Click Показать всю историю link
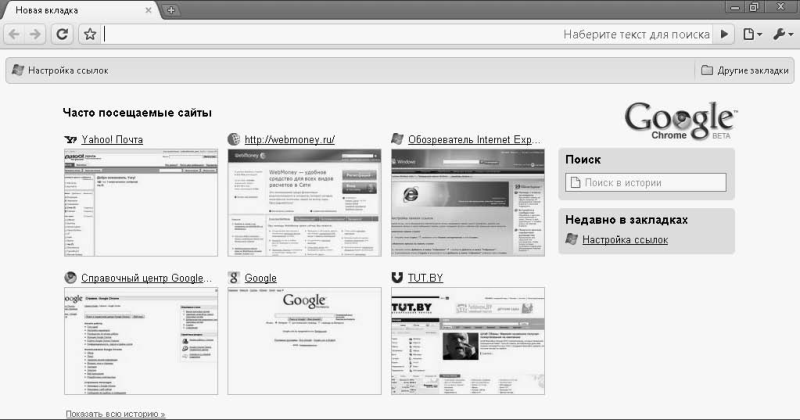This screenshot has width=800, height=420. click(x=115, y=413)
